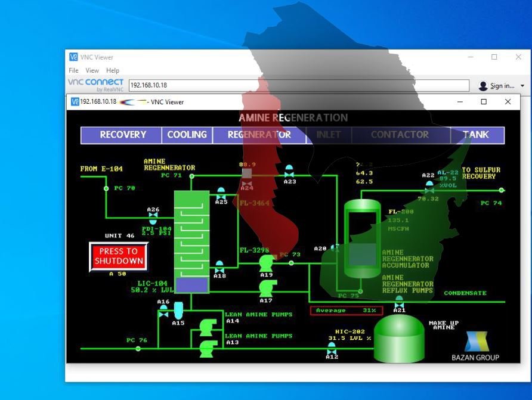Click valve A23 on the top line

[289, 172]
